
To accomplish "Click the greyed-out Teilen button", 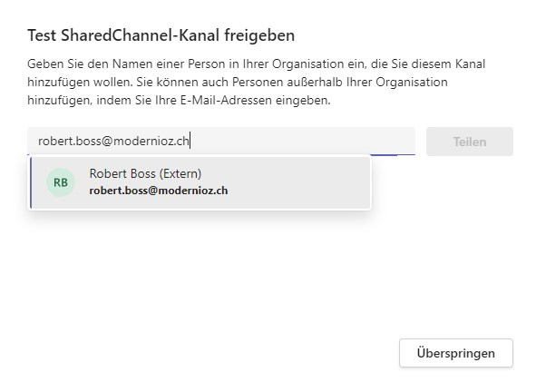I will tap(470, 142).
